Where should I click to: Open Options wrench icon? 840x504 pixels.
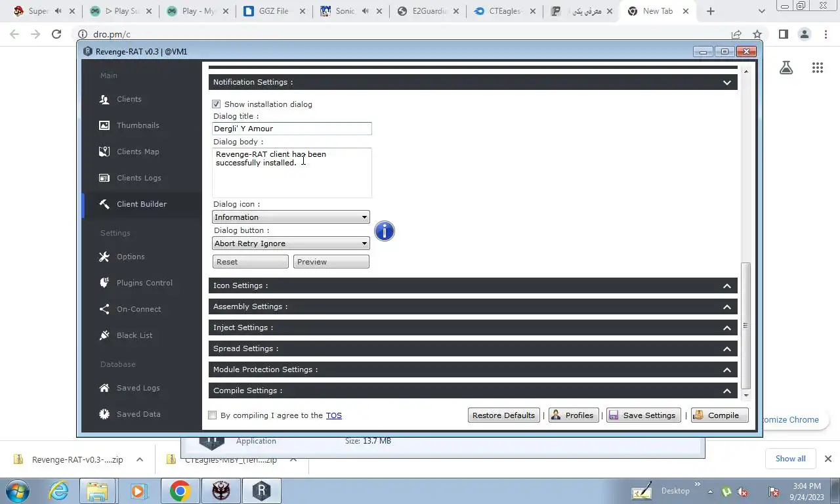(104, 257)
